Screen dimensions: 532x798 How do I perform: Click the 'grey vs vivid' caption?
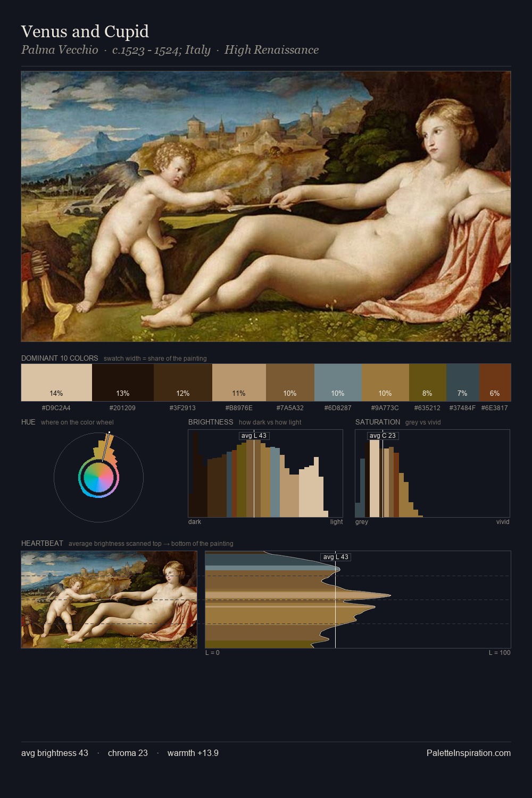point(423,422)
